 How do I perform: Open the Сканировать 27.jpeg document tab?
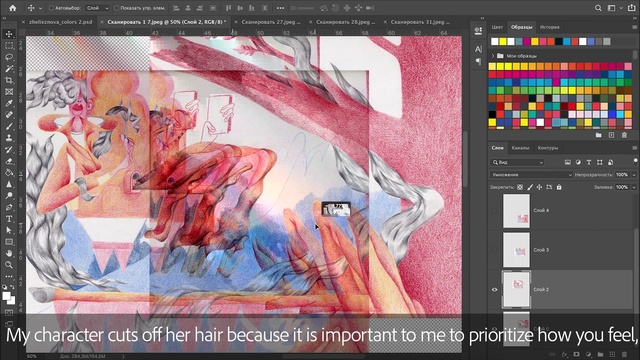tap(271, 22)
